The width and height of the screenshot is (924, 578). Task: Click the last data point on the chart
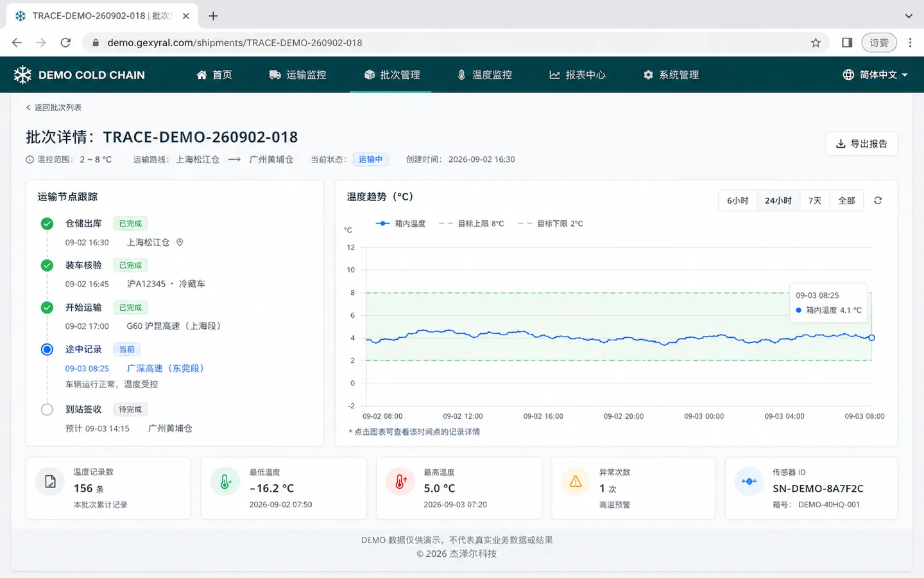(x=871, y=338)
